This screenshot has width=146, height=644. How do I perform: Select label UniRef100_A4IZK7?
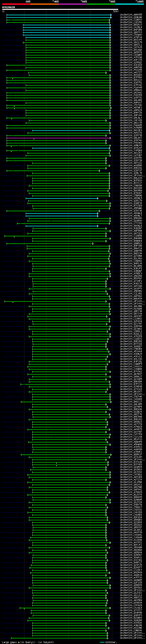(131, 153)
